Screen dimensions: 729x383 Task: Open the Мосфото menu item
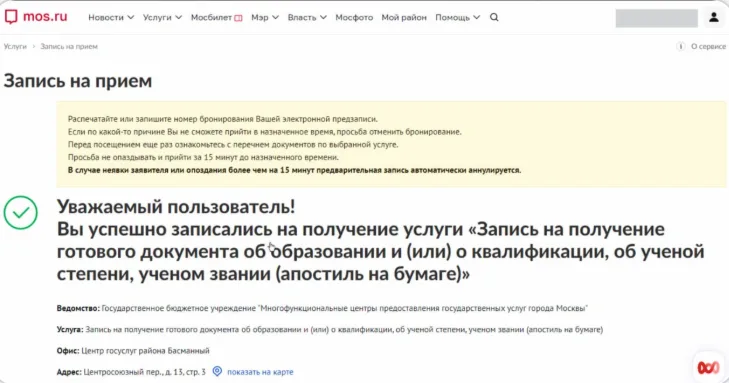tap(354, 17)
